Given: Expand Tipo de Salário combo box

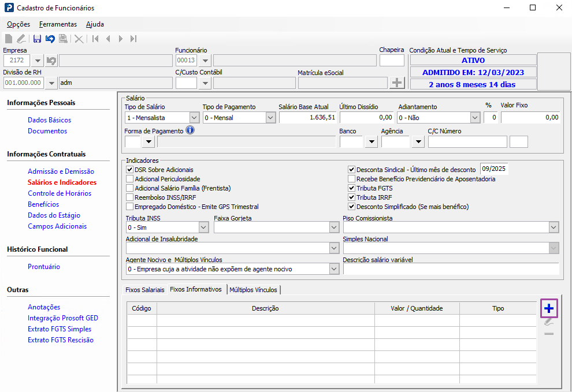Looking at the screenshot, I should [194, 117].
